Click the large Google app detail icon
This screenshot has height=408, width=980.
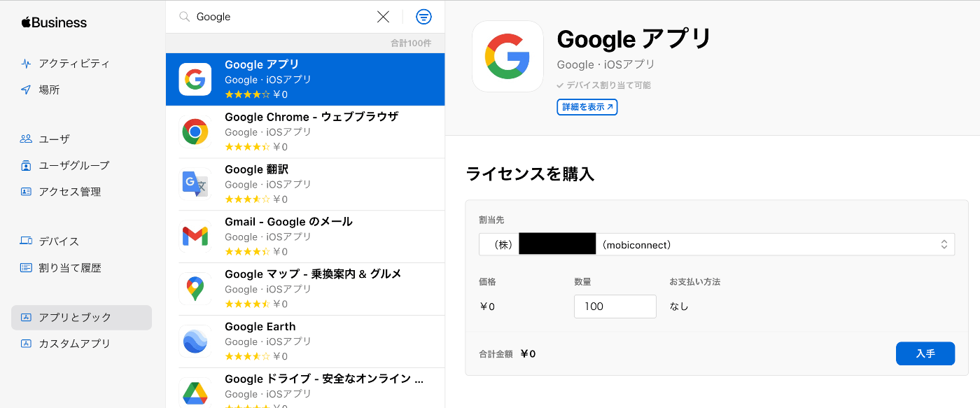coord(507,57)
